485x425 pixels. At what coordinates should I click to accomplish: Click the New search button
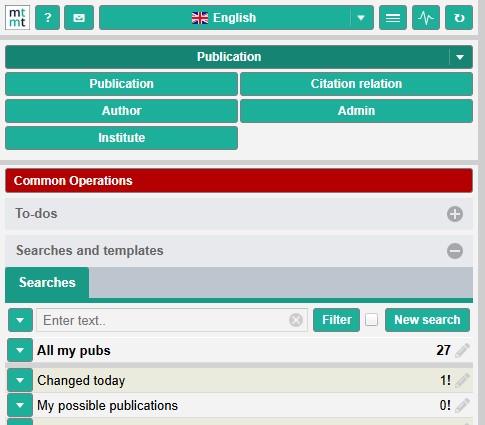pyautogui.click(x=427, y=320)
